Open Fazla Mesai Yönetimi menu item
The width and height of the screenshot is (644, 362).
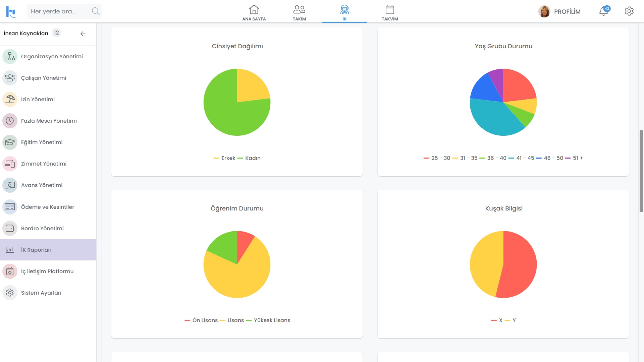(48, 121)
